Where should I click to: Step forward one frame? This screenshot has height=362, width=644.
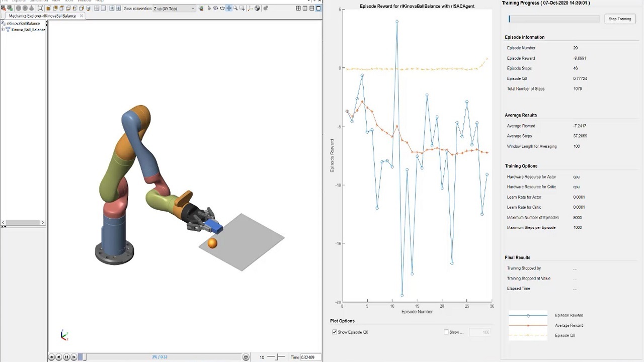click(x=73, y=357)
